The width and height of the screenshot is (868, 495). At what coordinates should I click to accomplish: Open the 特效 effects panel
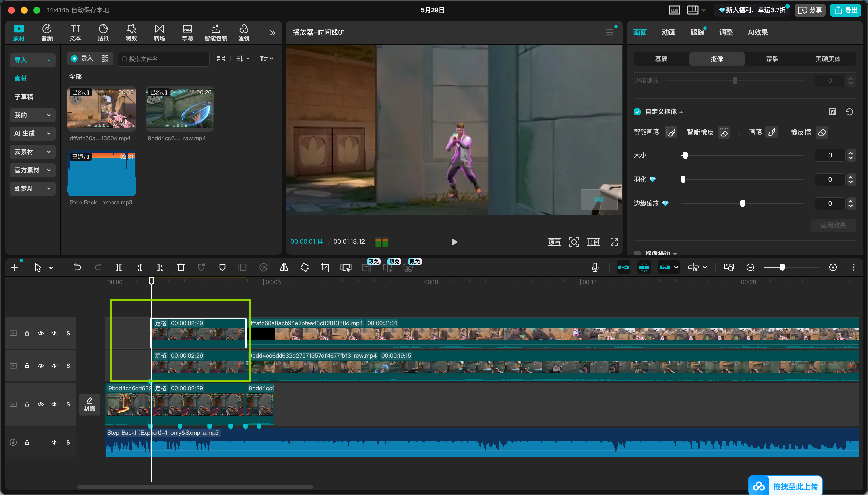tap(131, 33)
